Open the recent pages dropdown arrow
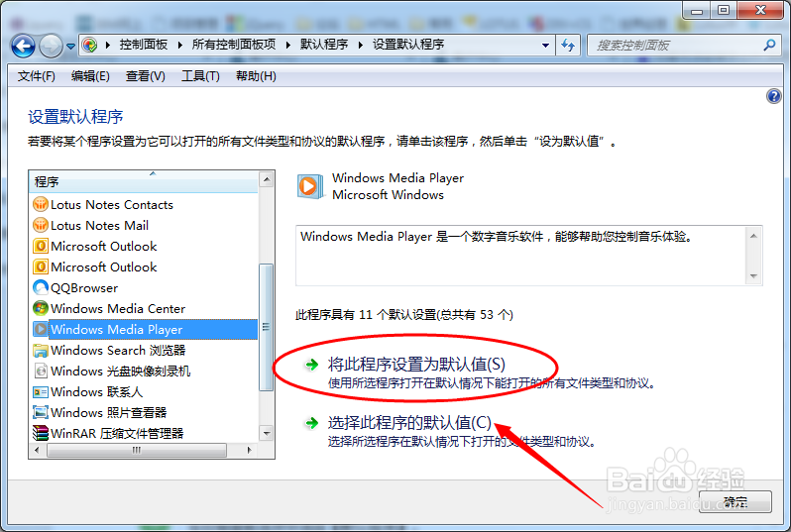This screenshot has width=791, height=532. (70, 46)
